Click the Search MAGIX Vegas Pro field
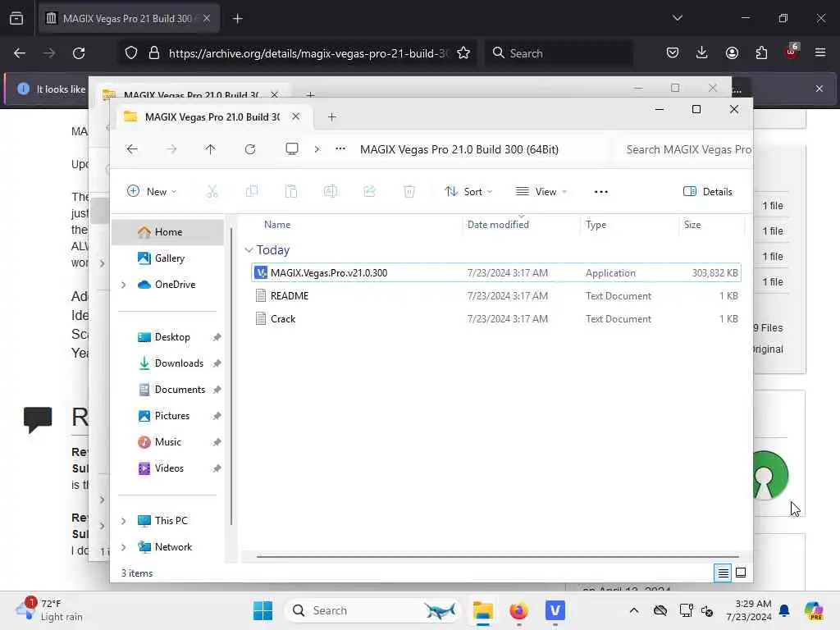The width and height of the screenshot is (840, 630). click(x=683, y=149)
